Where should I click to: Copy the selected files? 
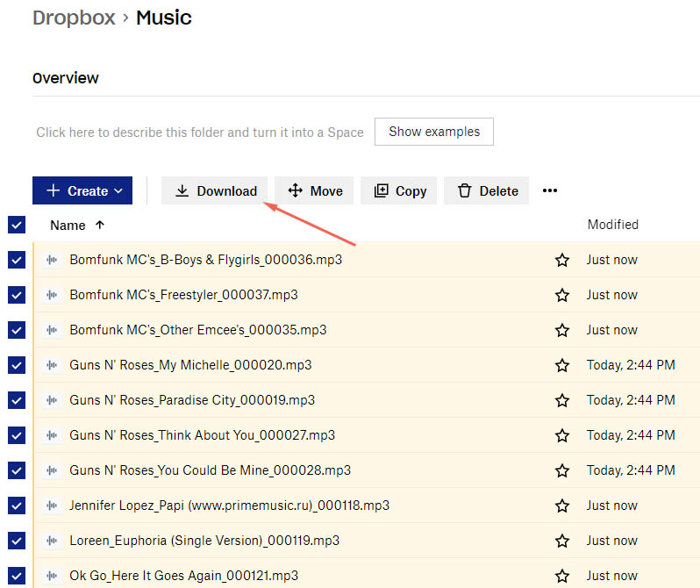(398, 190)
